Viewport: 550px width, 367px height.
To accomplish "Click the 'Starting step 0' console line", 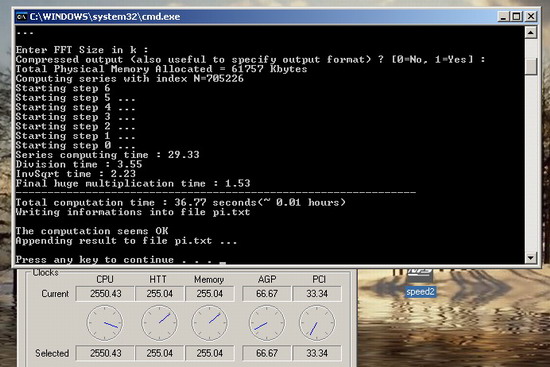I will [75, 145].
